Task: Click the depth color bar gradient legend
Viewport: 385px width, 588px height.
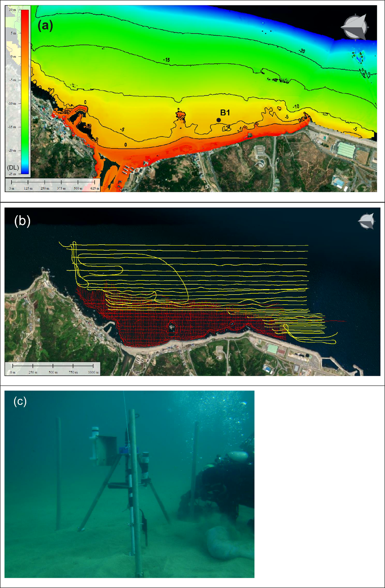Action: coord(25,92)
